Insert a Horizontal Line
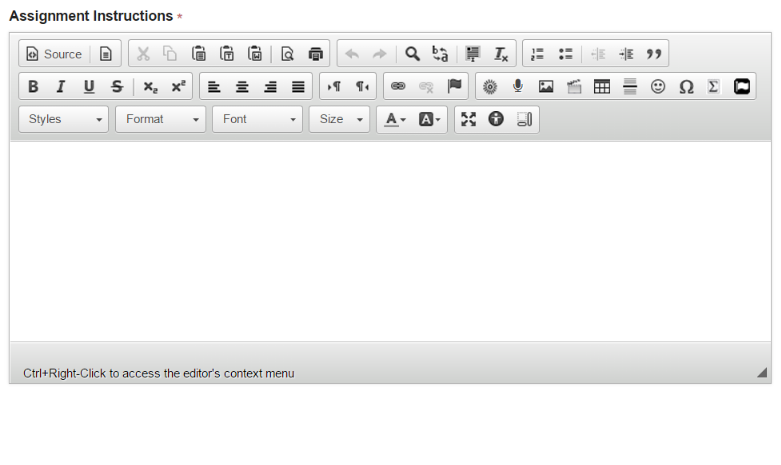Viewport: 781px width, 465px height. [630, 87]
